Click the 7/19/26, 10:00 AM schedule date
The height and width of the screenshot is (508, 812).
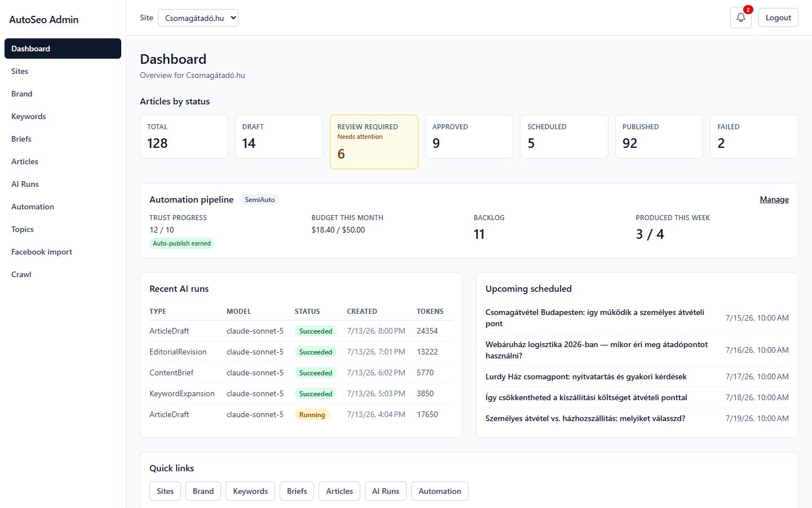757,418
